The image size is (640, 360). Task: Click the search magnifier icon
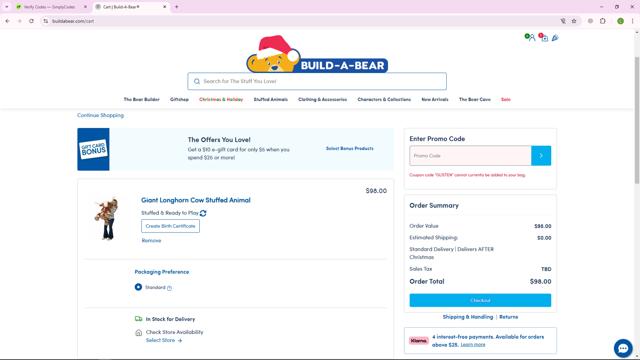coord(197,81)
